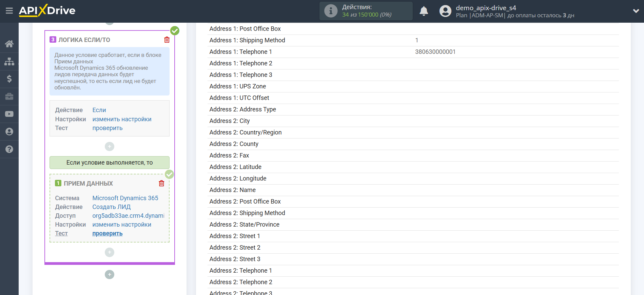The height and width of the screenshot is (295, 644).
Task: Click Создать ЛИД action link
Action: click(111, 207)
